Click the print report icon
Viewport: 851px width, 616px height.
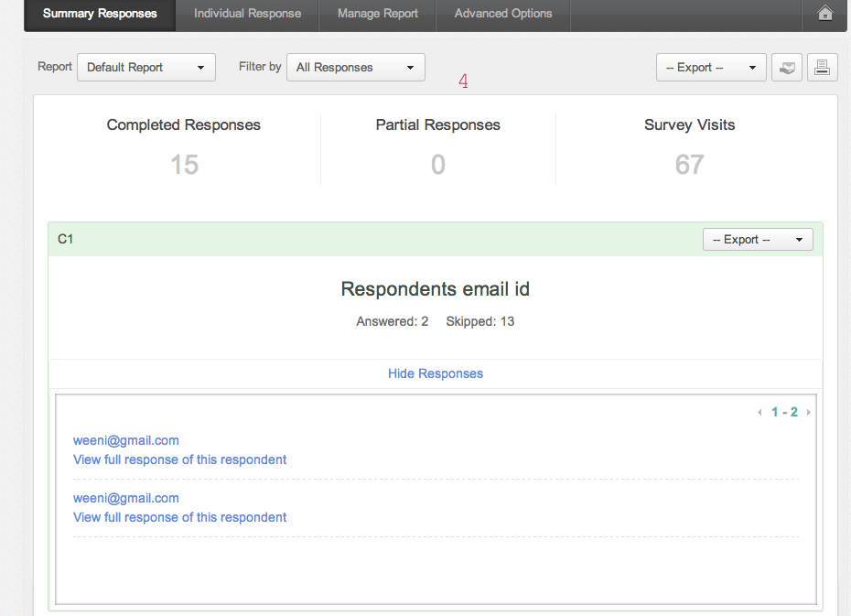pyautogui.click(x=822, y=68)
